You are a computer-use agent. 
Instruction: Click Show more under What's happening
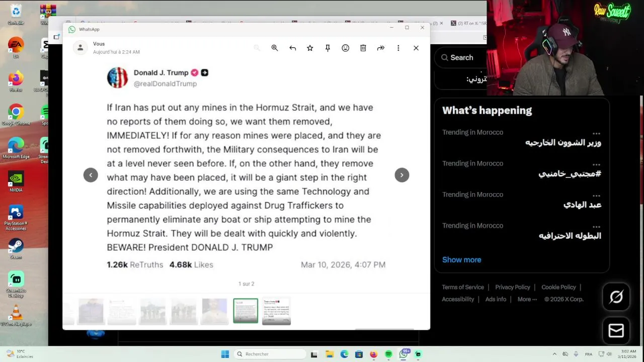pos(461,260)
